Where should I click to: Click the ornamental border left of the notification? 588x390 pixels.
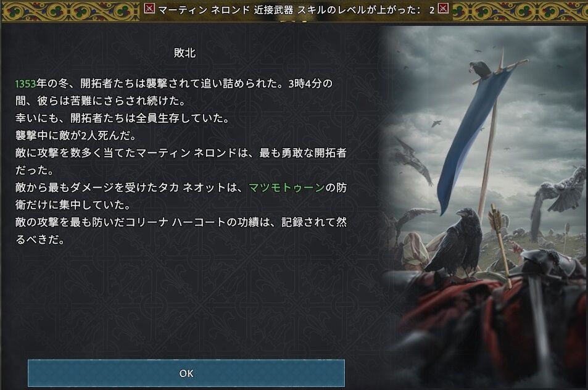point(70,11)
